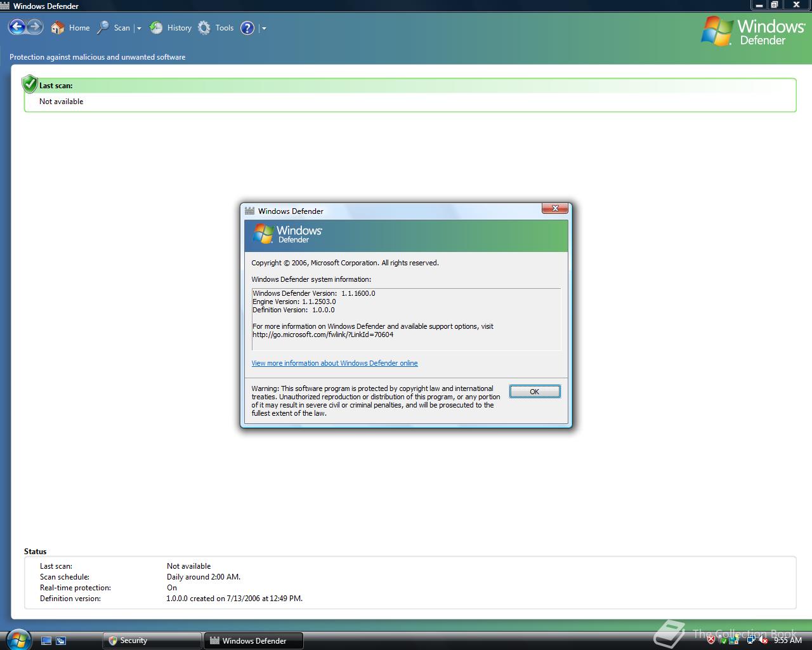Close the Windows Defender About dialog
The height and width of the screenshot is (650, 812).
[x=555, y=209]
